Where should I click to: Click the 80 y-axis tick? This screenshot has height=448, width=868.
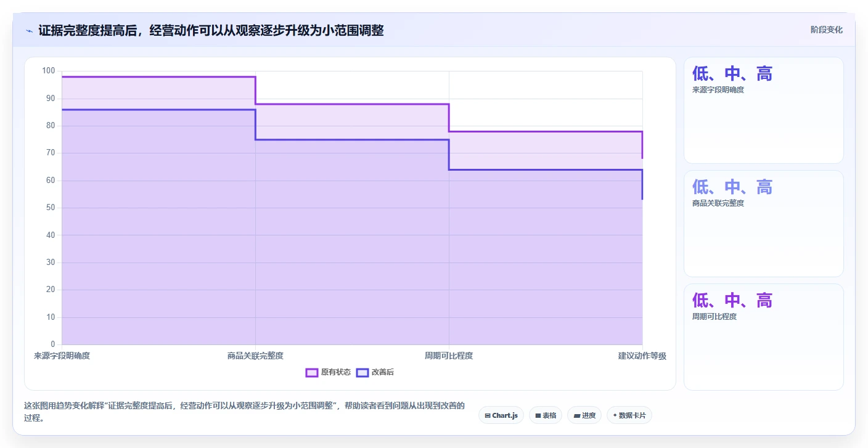pos(51,126)
